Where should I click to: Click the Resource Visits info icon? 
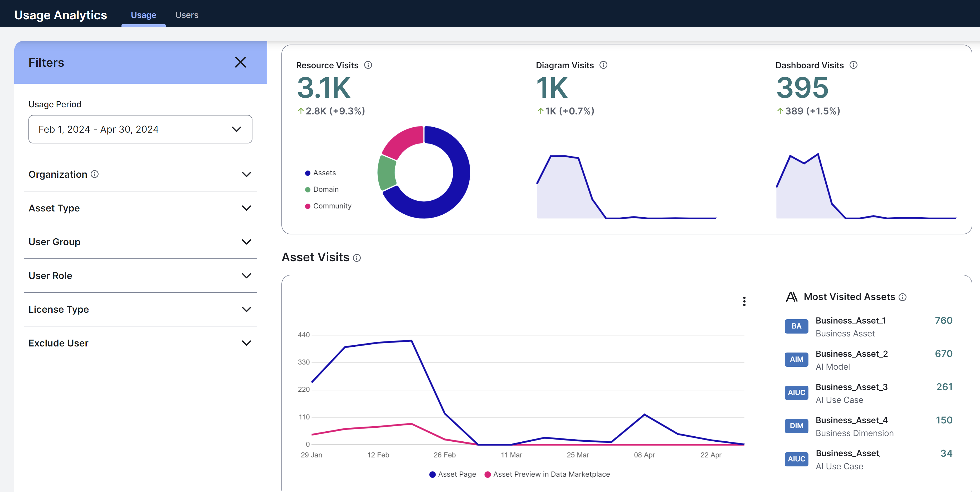tap(368, 65)
